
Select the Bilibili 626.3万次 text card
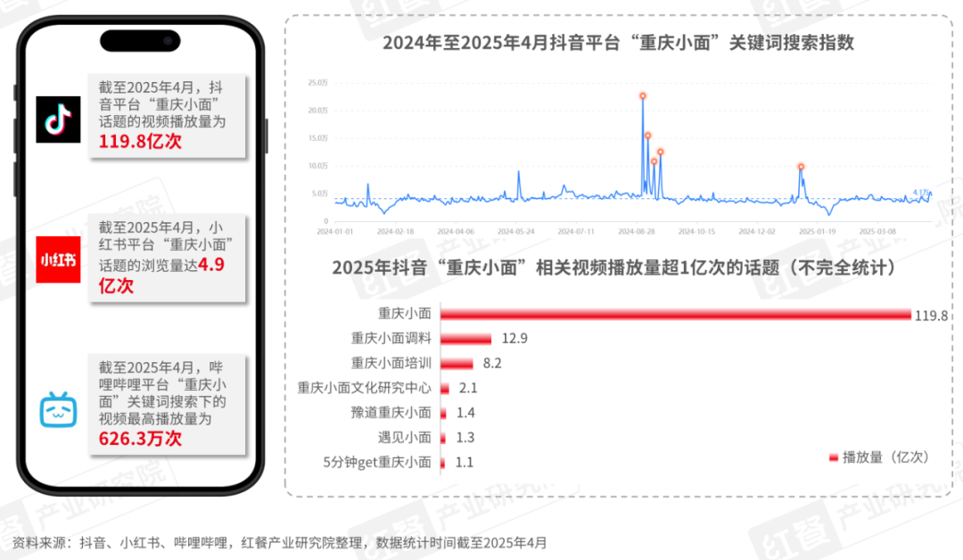click(167, 405)
